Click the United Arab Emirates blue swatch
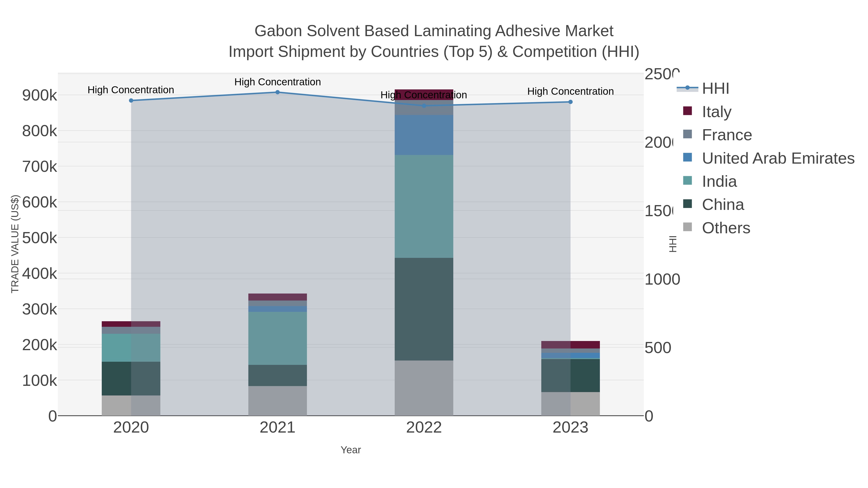868x488 pixels. [687, 157]
